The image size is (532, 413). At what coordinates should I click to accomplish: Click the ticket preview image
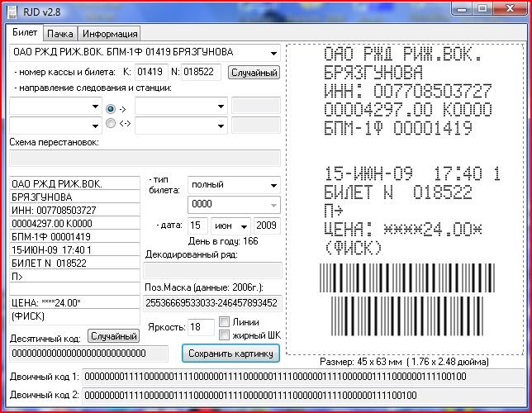[405, 199]
